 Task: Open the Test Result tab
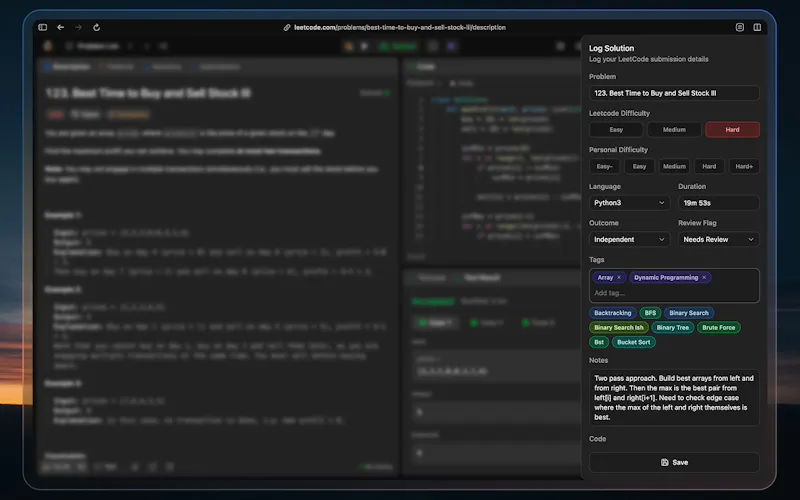pyautogui.click(x=478, y=278)
